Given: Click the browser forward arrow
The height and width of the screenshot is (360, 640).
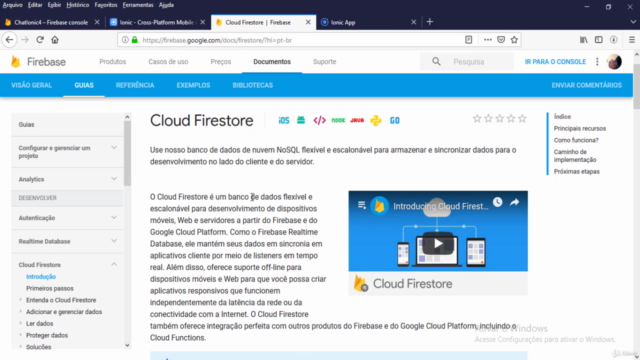Looking at the screenshot, I should coord(25,40).
